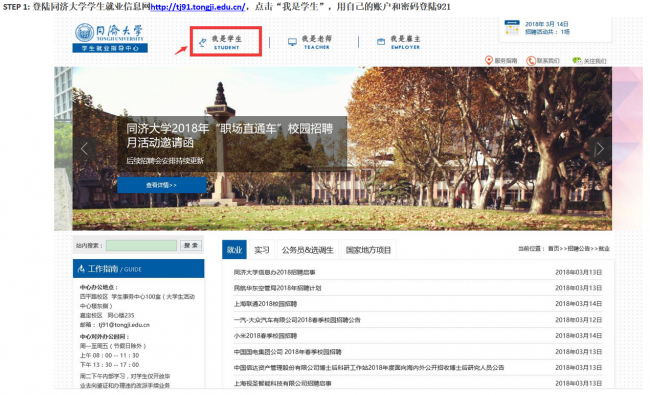The height and width of the screenshot is (395, 650).
Task: Click the monitor icon beside 我是老师
Action: [292, 42]
